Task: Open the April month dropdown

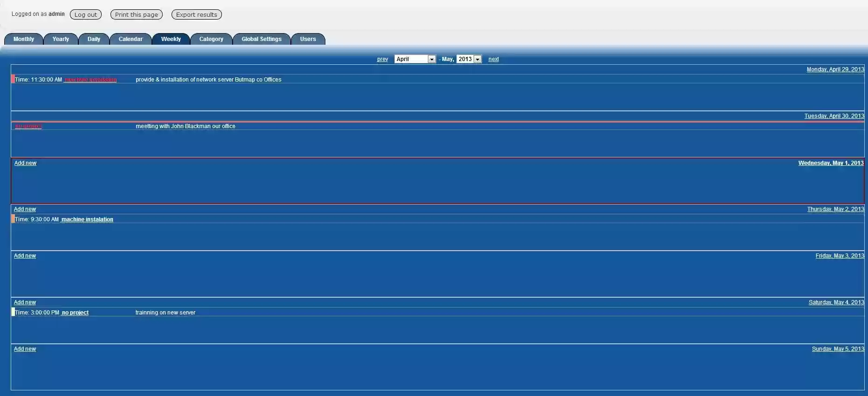Action: 415,59
